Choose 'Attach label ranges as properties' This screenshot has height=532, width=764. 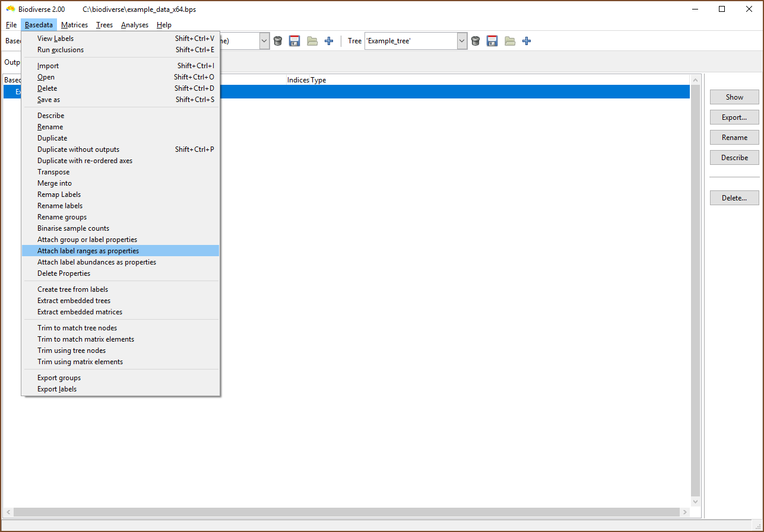click(x=88, y=250)
